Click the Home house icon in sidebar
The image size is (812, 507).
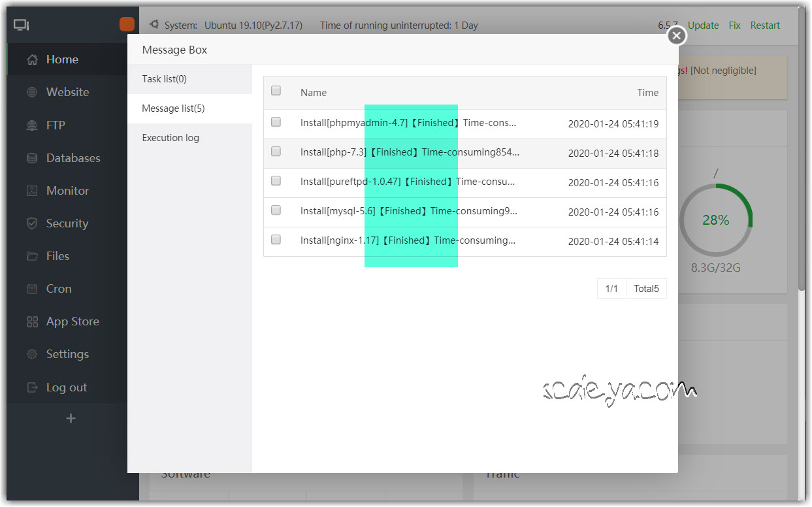click(x=32, y=59)
